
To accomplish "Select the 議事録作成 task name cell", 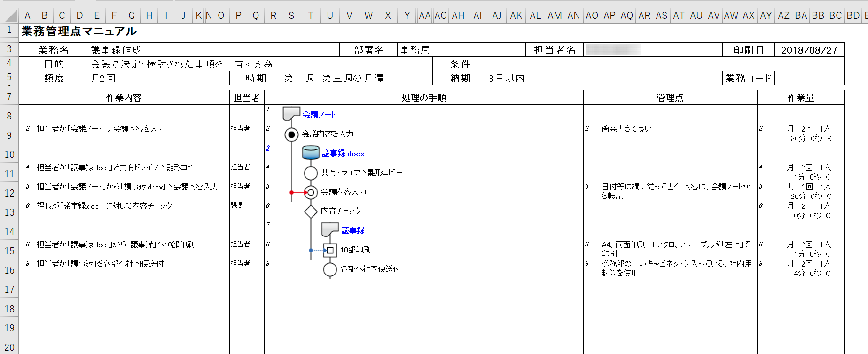I will pyautogui.click(x=213, y=50).
